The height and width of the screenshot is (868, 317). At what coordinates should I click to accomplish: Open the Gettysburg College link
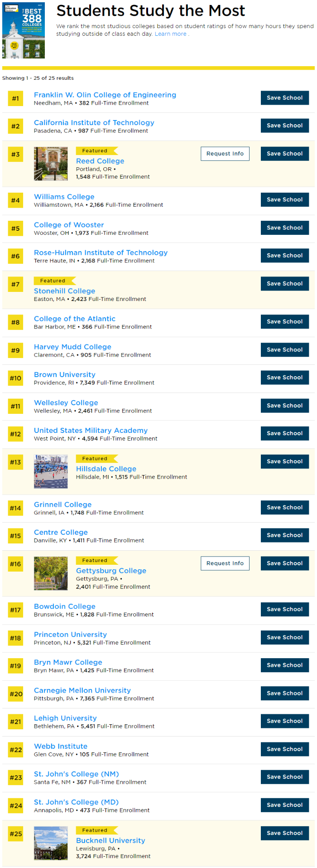pos(111,571)
